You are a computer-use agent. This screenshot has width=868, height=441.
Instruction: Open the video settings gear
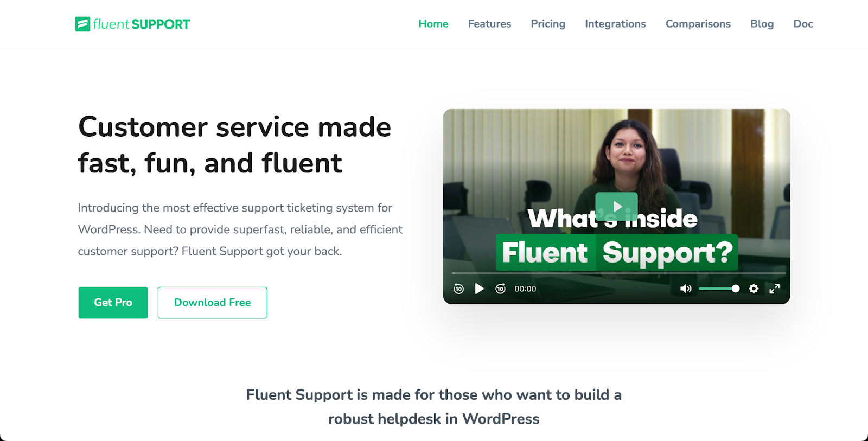coord(754,289)
